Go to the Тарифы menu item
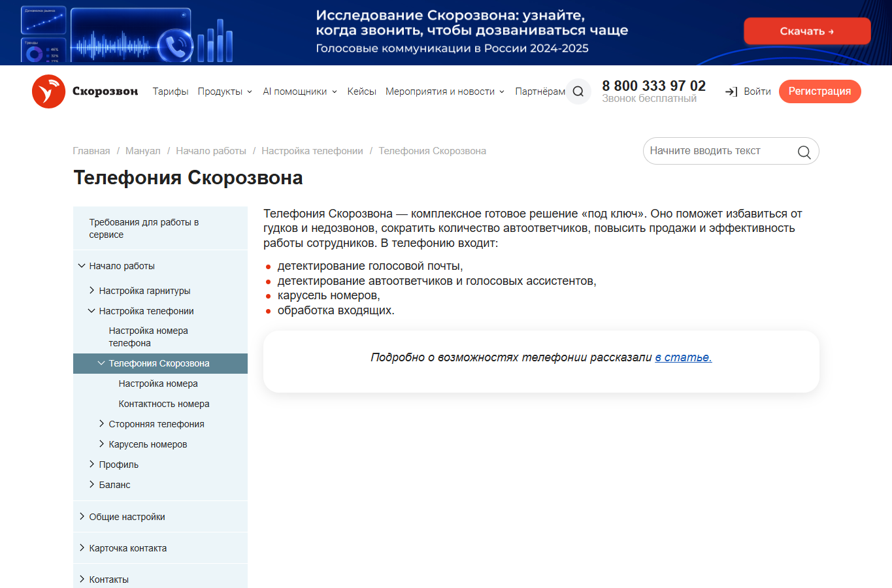Image resolution: width=892 pixels, height=588 pixels. (171, 91)
